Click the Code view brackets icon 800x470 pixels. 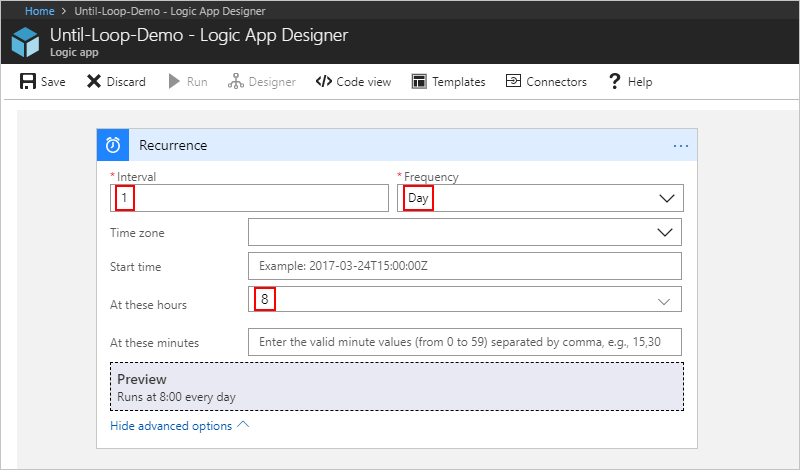pyautogui.click(x=323, y=82)
